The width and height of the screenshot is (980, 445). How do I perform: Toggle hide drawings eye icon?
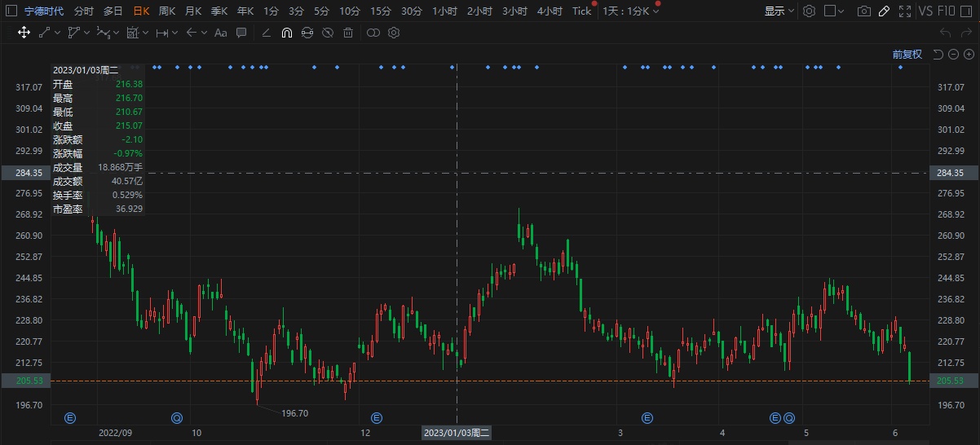click(327, 33)
